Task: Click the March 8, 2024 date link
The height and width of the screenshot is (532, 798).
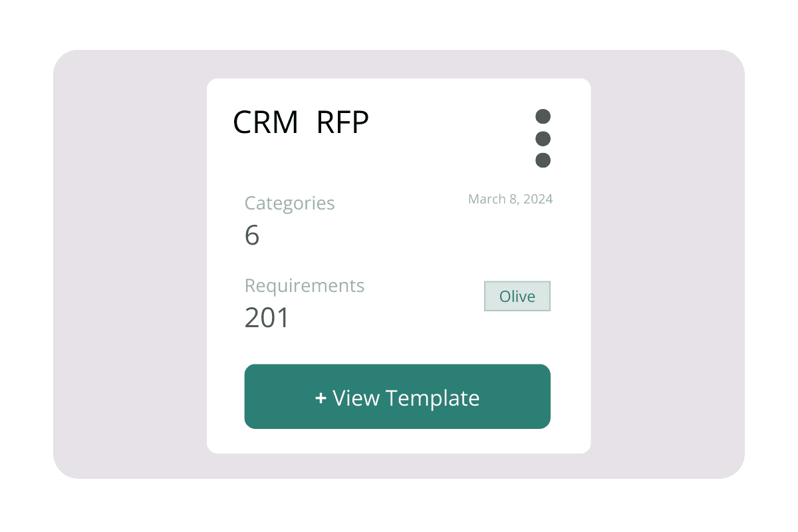Action: point(510,199)
